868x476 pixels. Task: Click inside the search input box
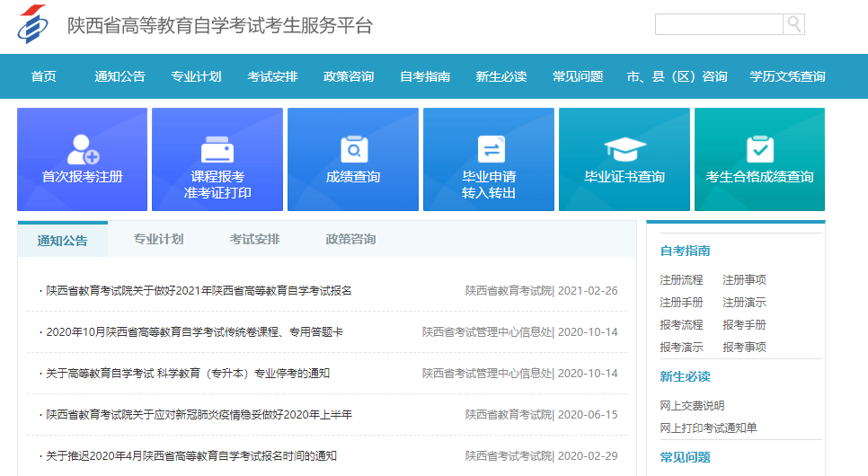719,24
